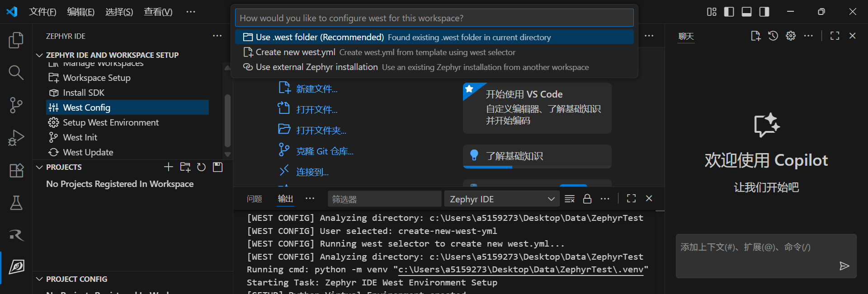Open Copilot chat settings gear
The image size is (868, 294).
click(791, 36)
